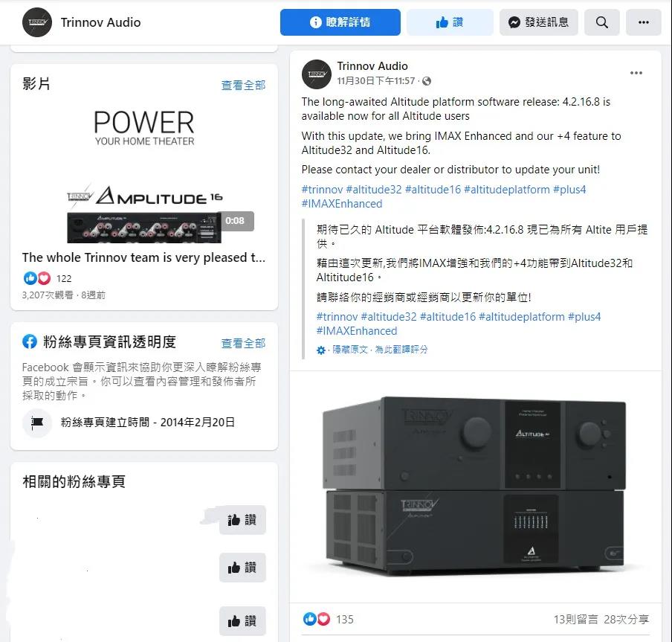Click the Trinnov Audio page logo in header

[37, 22]
